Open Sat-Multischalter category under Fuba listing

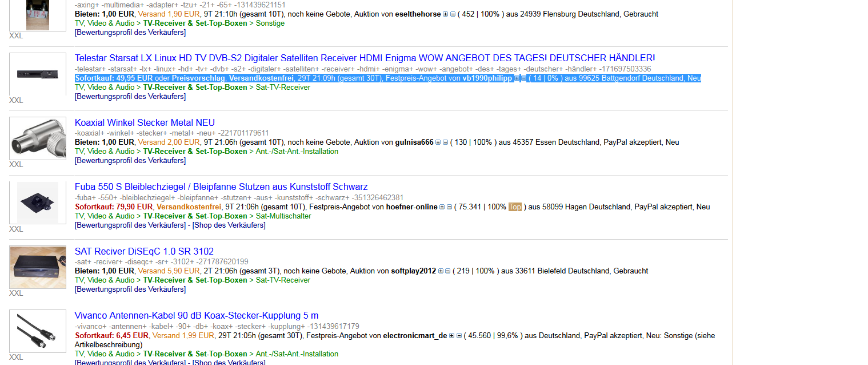click(284, 216)
